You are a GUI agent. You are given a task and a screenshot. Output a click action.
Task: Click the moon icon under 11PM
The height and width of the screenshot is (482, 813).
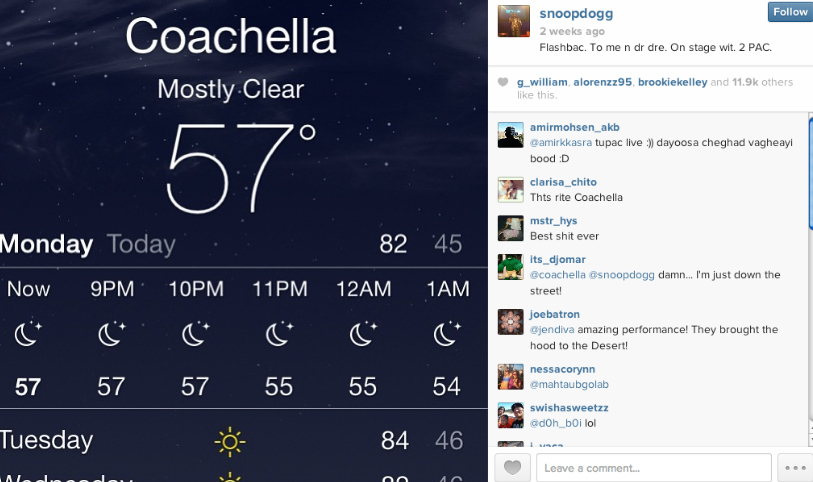[279, 334]
